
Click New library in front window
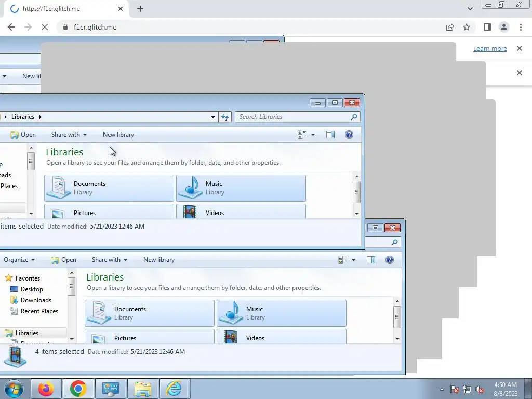[x=159, y=260]
